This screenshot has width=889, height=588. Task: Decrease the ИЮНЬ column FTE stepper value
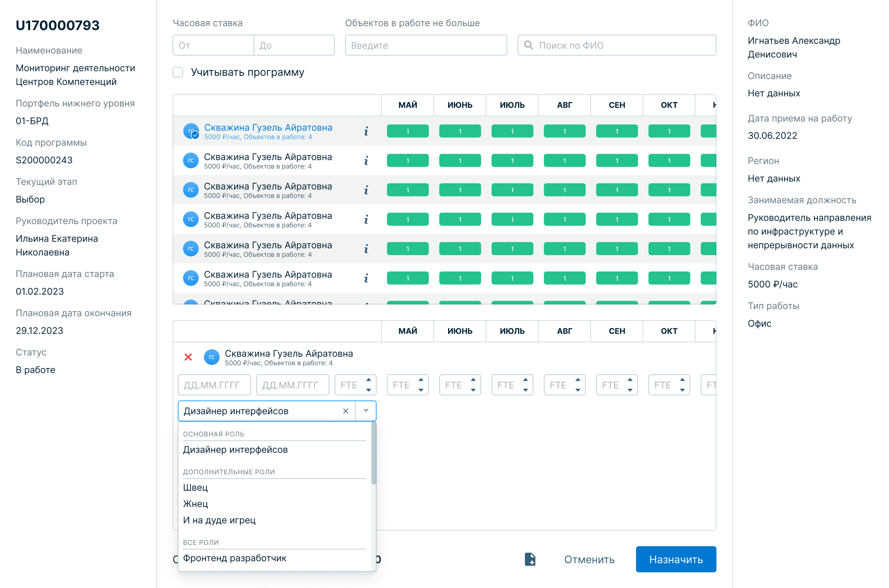[x=473, y=390]
